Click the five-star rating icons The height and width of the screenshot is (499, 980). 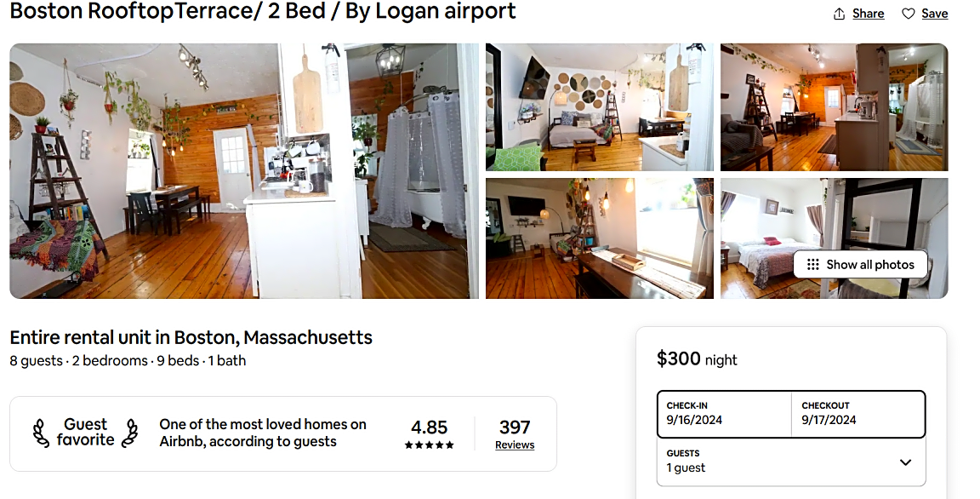point(429,445)
